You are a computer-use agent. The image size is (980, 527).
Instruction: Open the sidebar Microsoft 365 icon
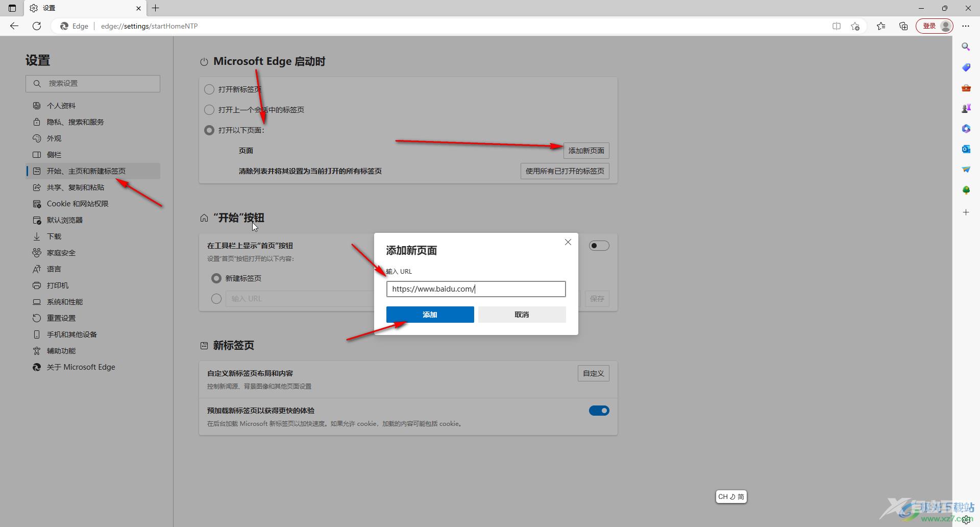click(966, 129)
